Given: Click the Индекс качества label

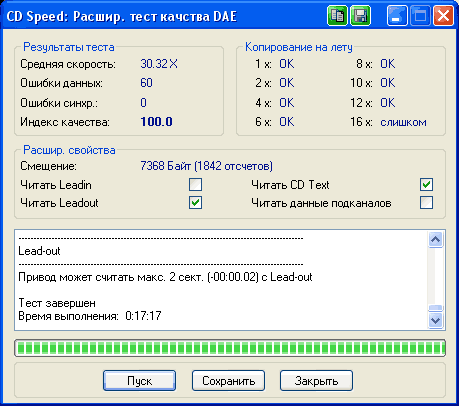Looking at the screenshot, I should click(65, 122).
